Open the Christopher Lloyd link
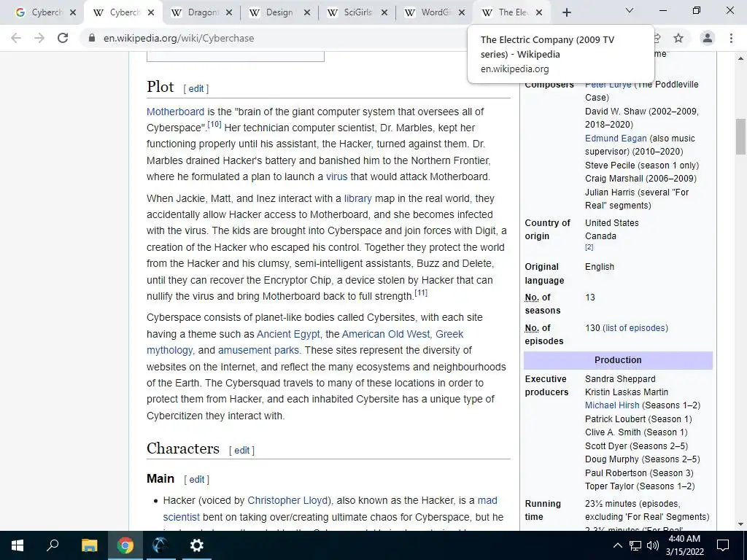The image size is (747, 560). (x=287, y=500)
